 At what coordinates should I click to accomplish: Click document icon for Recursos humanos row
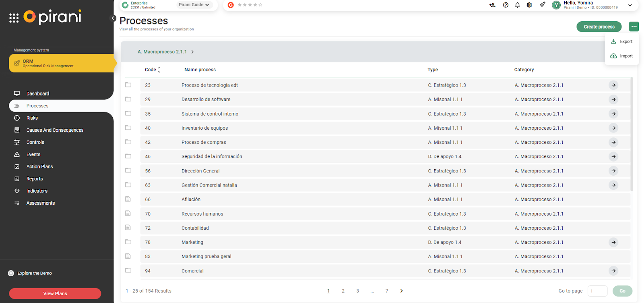point(128,214)
